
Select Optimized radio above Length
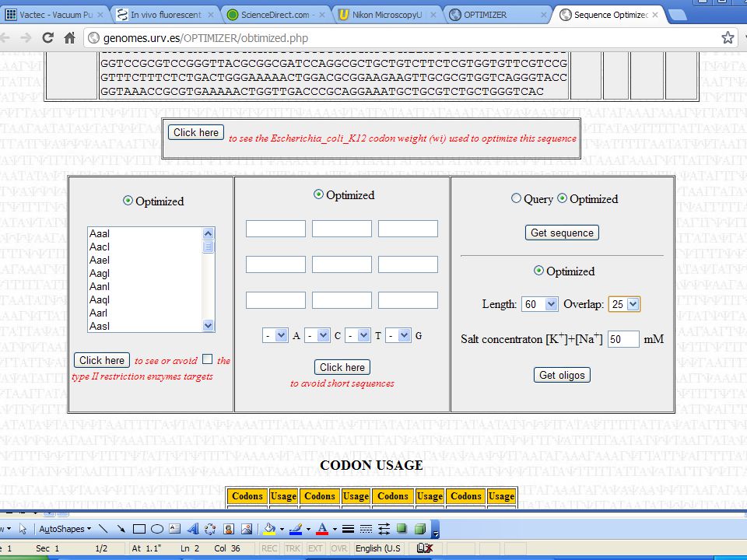(538, 271)
